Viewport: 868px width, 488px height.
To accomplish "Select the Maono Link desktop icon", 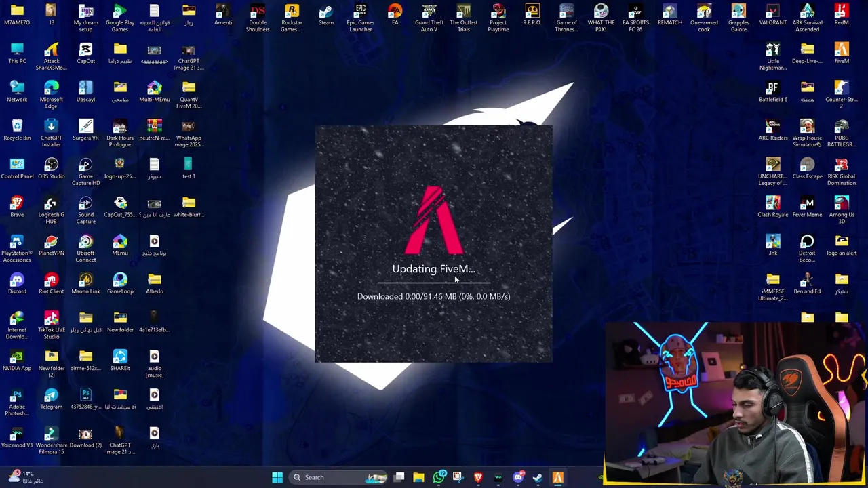I will [x=85, y=284].
